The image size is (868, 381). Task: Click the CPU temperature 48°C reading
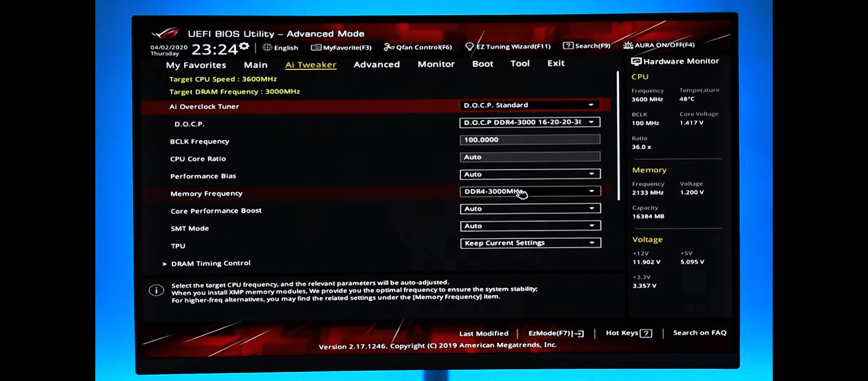[687, 99]
